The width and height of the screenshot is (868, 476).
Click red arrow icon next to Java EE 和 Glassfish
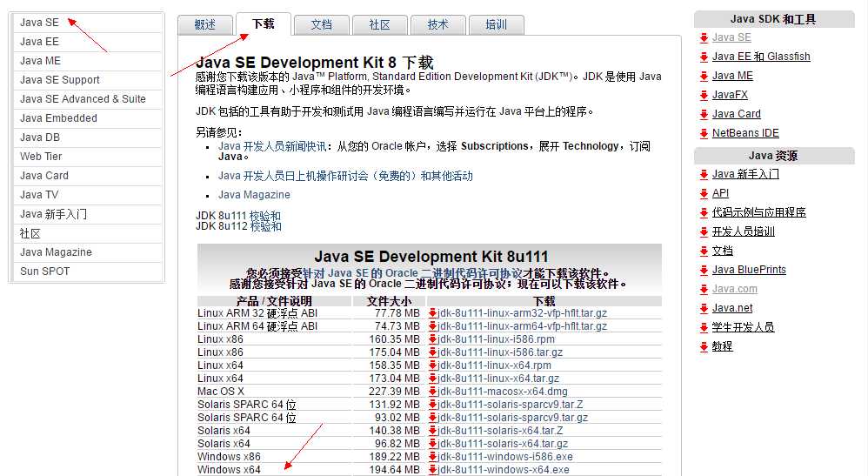tap(704, 57)
